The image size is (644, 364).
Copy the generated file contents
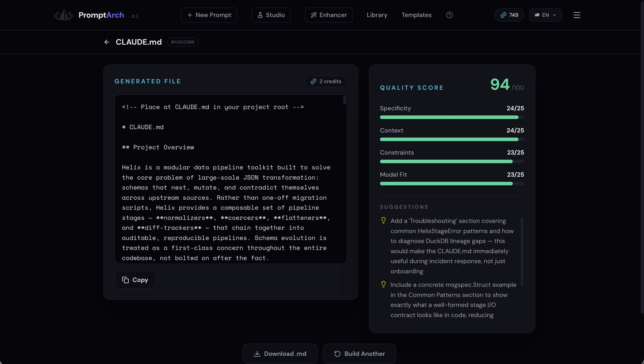tap(135, 280)
